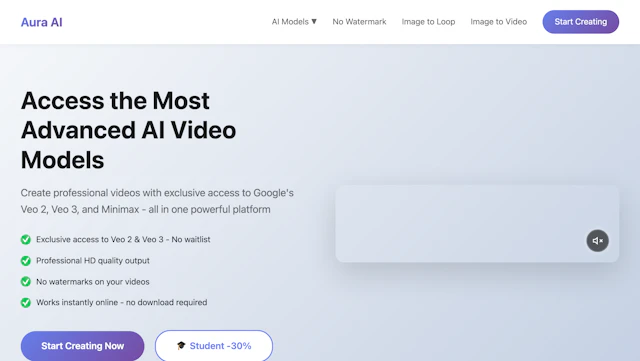Screen dimensions: 640x361
Task: Click the Start Creating Now button
Action: pos(82,346)
